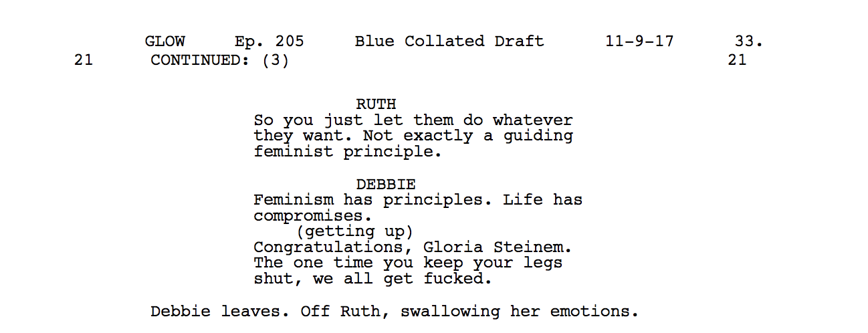Click 'Congratulations, Gloria Steinem.' line
The height and width of the screenshot is (333, 868).
[x=413, y=247]
